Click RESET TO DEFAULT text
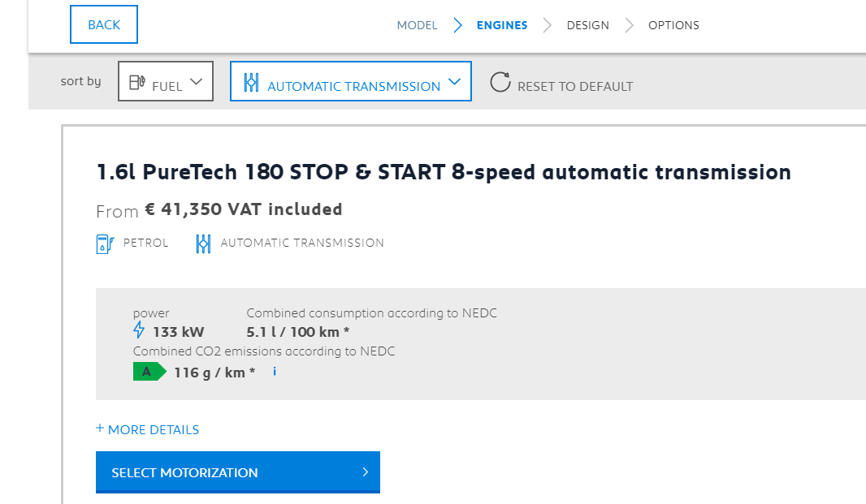 tap(575, 86)
